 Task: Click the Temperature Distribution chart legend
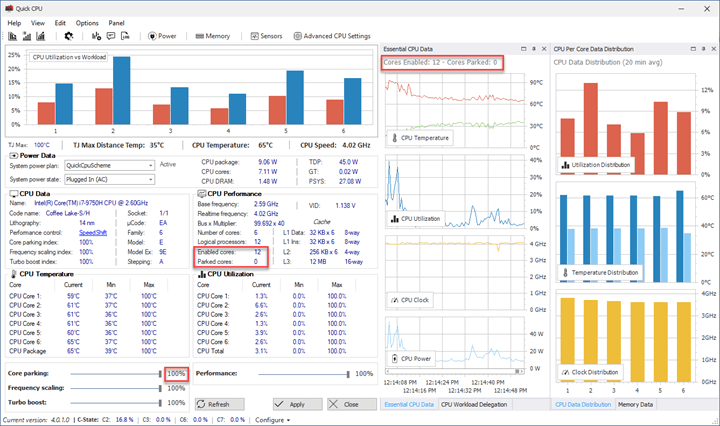[x=600, y=273]
